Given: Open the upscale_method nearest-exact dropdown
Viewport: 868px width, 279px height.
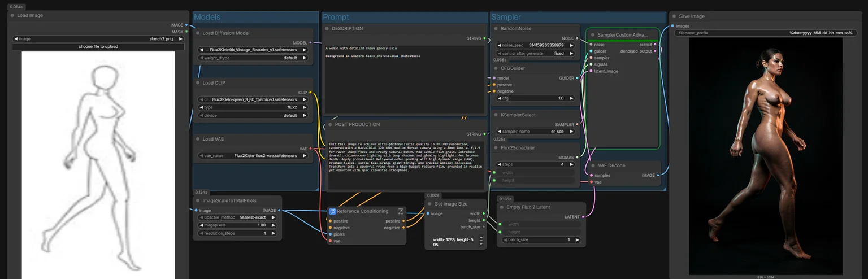Looking at the screenshot, I should [x=237, y=217].
